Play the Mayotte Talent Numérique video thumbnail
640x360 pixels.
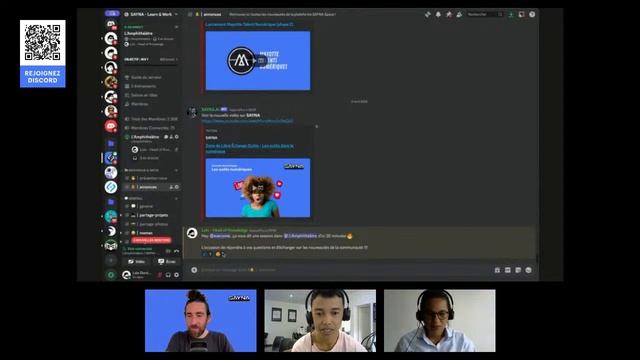click(258, 61)
